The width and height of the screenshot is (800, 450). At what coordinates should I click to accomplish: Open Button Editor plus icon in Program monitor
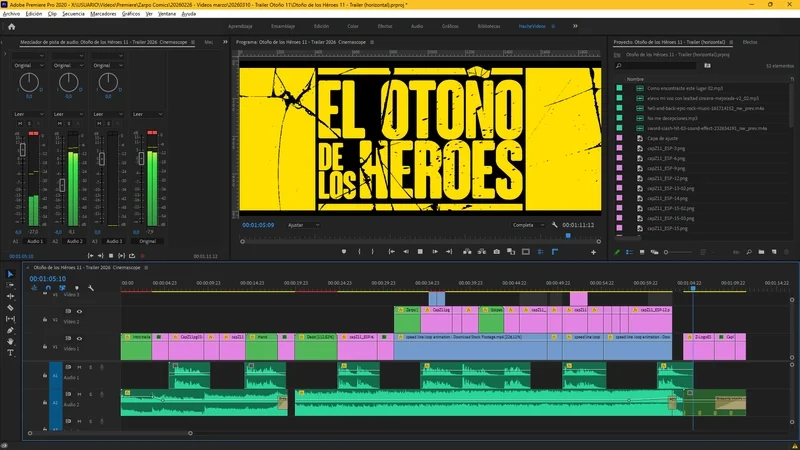point(593,252)
